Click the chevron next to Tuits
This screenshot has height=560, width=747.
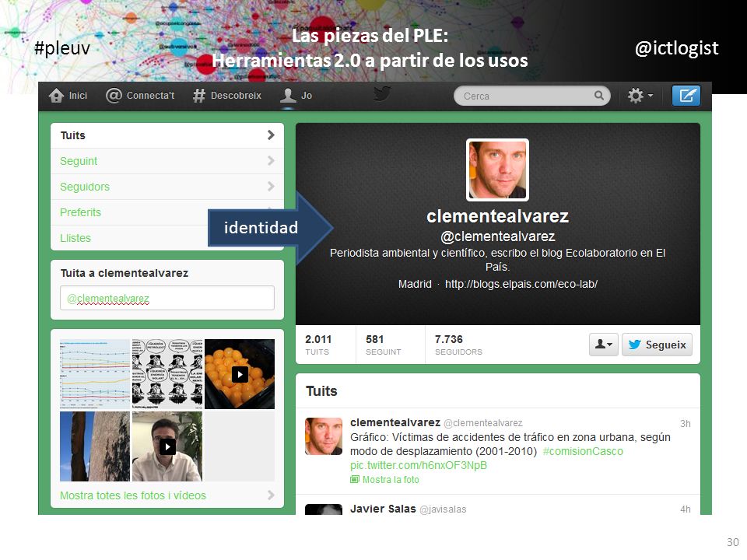271,135
